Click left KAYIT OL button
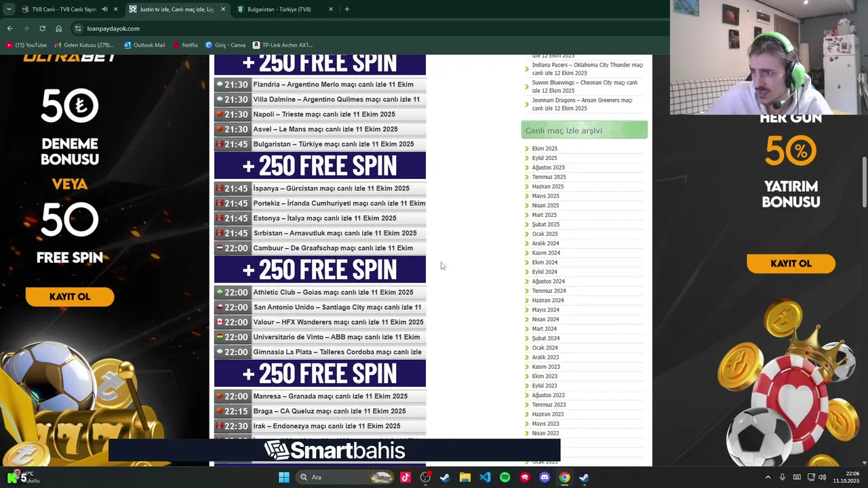868x488 pixels. pos(70,297)
